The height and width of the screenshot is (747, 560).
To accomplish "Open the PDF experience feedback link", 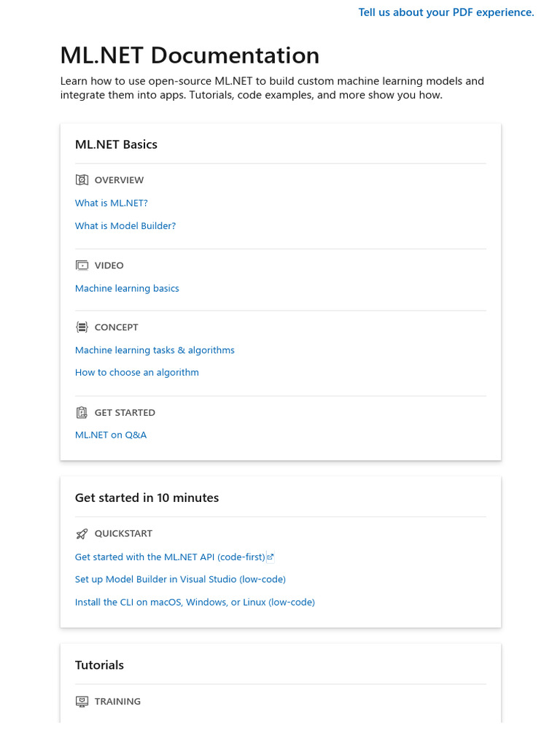I will click(x=446, y=12).
